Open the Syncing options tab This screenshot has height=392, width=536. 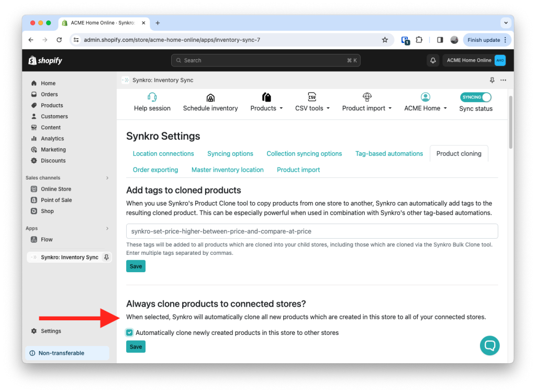(x=230, y=153)
